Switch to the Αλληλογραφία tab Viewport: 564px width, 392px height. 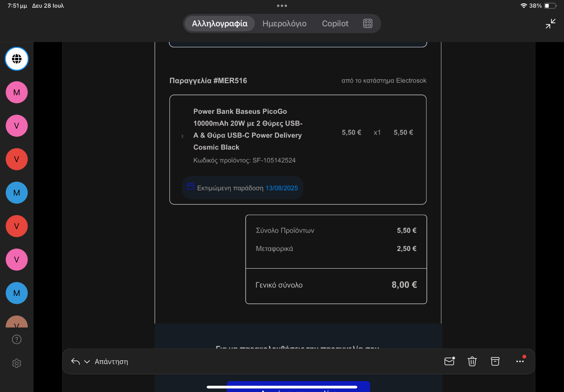pos(220,24)
